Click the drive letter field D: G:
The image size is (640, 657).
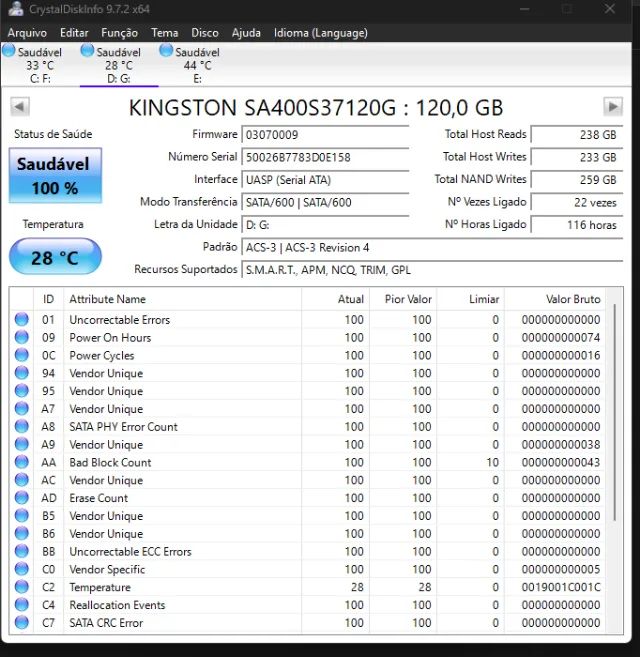[325, 225]
